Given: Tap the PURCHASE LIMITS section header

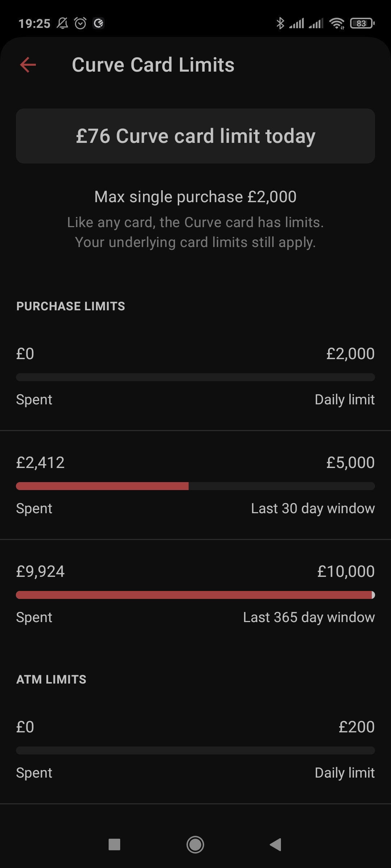Looking at the screenshot, I should 71,306.
